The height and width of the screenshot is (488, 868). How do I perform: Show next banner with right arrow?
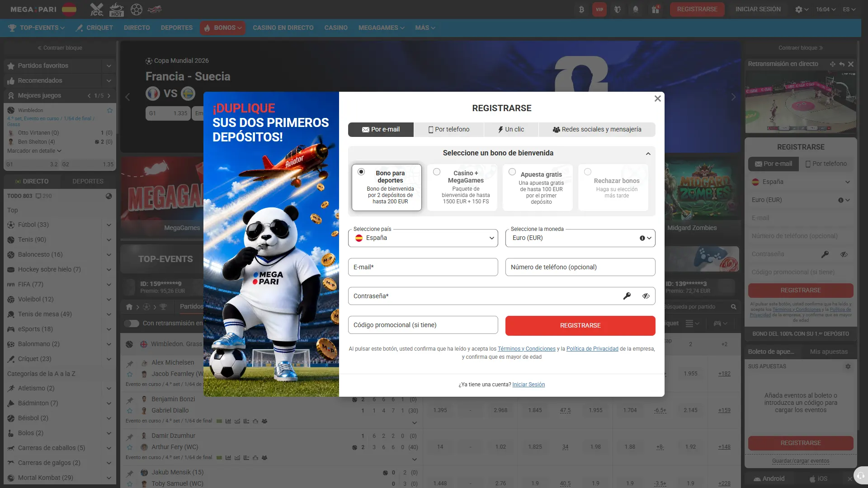tap(733, 97)
